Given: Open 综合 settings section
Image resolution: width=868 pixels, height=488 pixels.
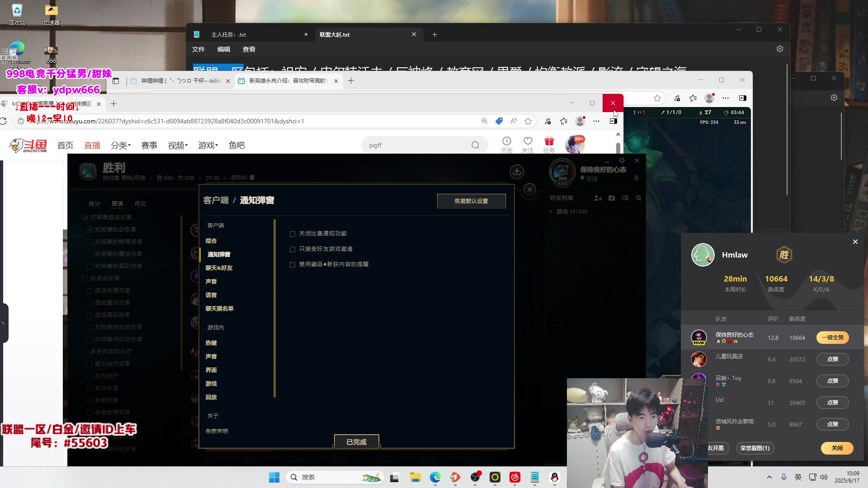Looking at the screenshot, I should click(x=211, y=241).
